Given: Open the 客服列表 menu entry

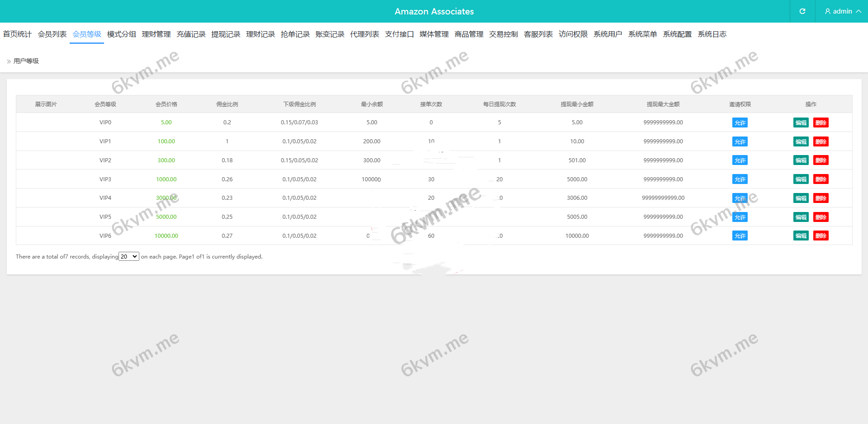Looking at the screenshot, I should coord(538,34).
